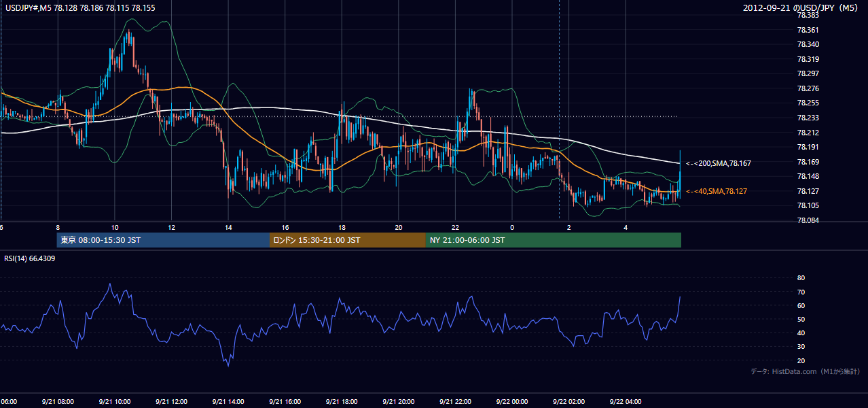Click price scale value 78.148
Screen dimensions: 868x408
point(808,176)
